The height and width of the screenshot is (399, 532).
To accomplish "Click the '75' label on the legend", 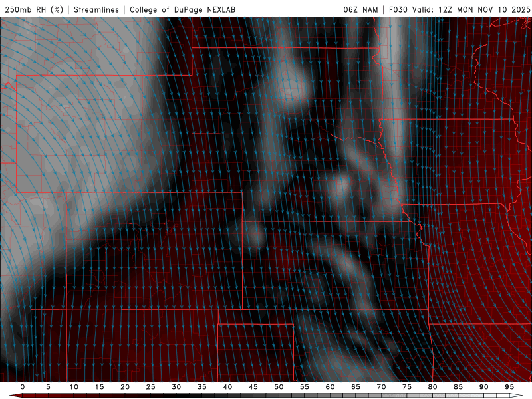I will point(407,387).
